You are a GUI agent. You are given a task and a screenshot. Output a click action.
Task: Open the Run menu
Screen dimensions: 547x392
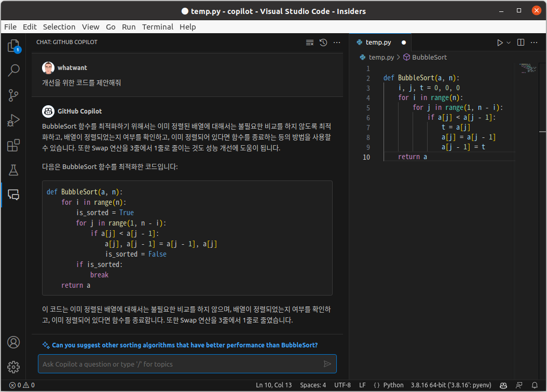[x=129, y=27]
